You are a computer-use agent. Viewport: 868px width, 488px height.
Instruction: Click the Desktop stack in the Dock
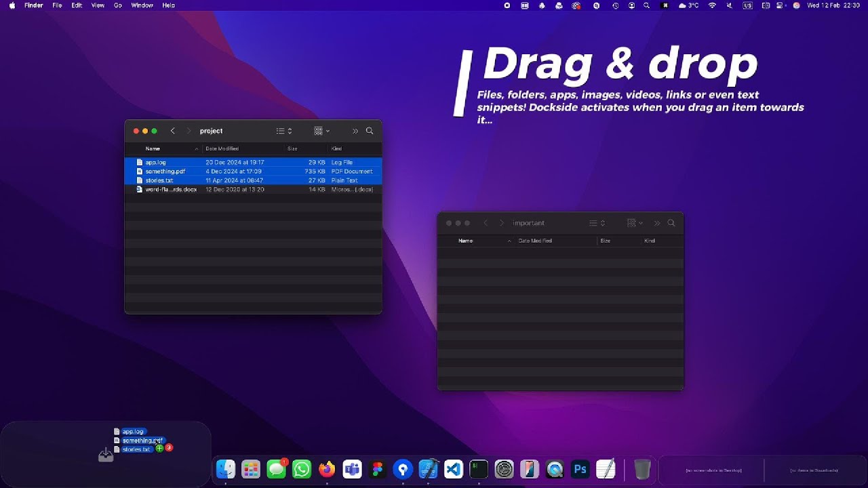tap(713, 470)
